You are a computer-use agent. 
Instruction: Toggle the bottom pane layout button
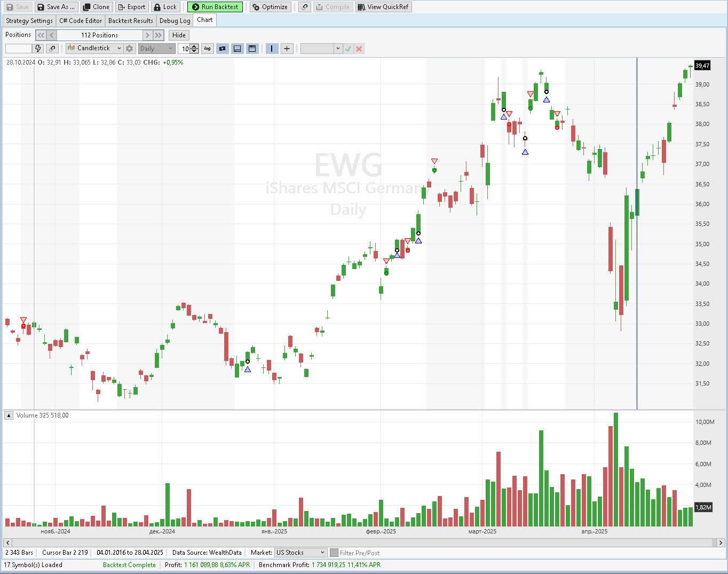pos(238,49)
